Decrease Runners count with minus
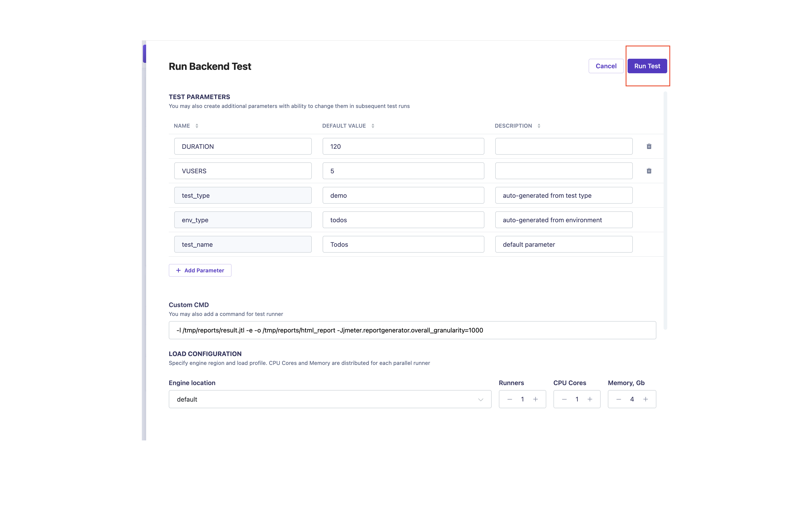The width and height of the screenshot is (812, 508). tap(510, 399)
